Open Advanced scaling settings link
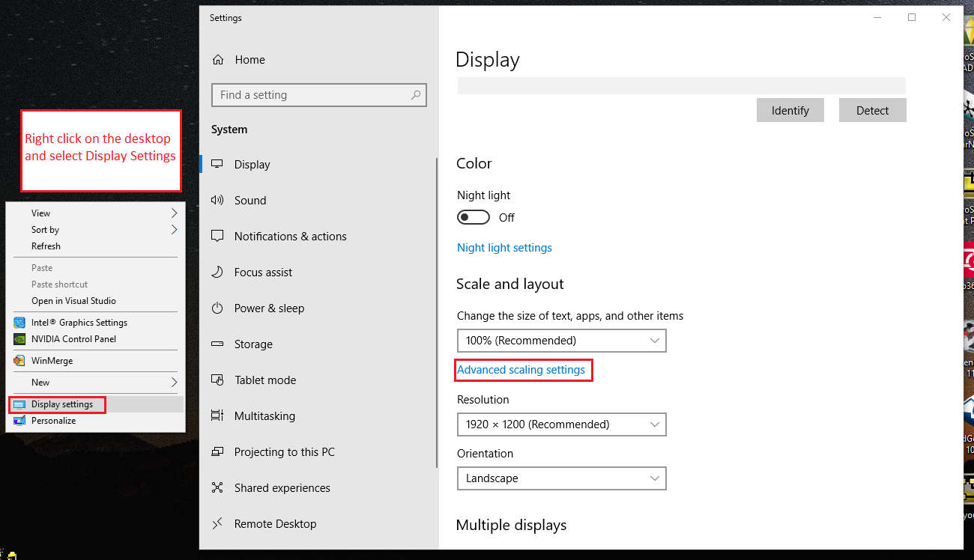974x560 pixels. (521, 370)
